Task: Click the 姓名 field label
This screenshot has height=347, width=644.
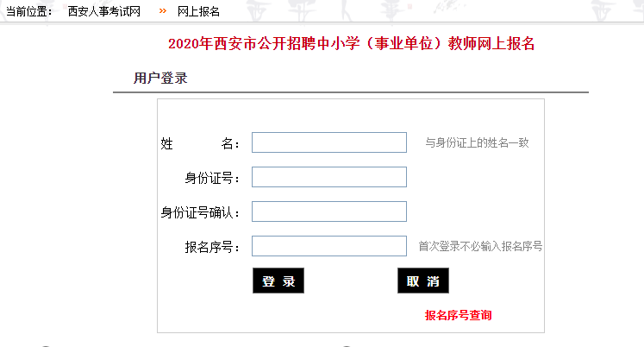Action: (200, 143)
